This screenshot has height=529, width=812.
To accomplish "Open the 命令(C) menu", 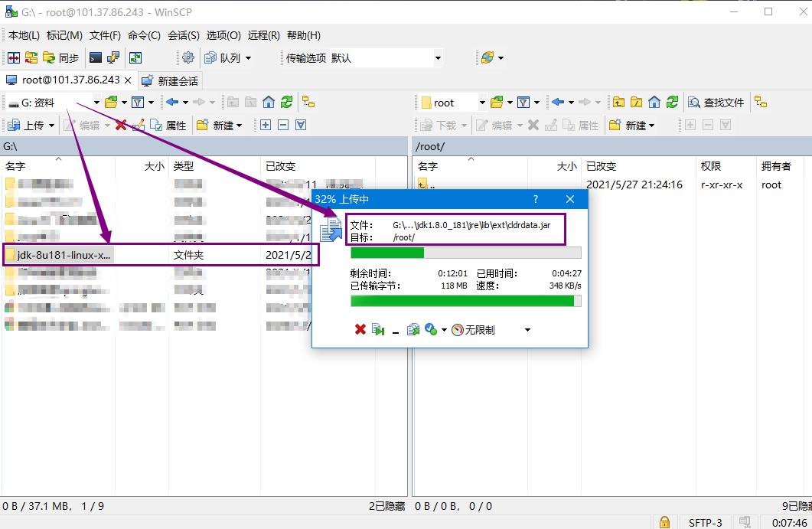I will [x=144, y=35].
